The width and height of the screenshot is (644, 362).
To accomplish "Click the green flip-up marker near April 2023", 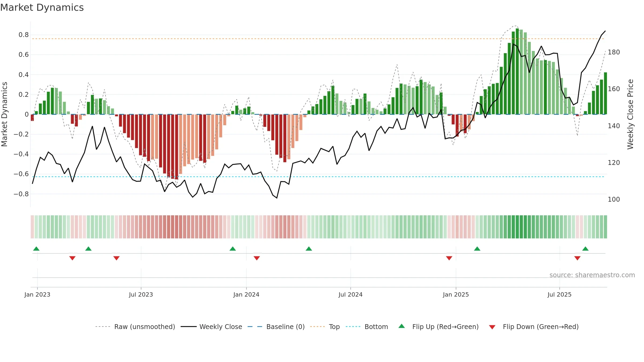I will click(x=89, y=249).
